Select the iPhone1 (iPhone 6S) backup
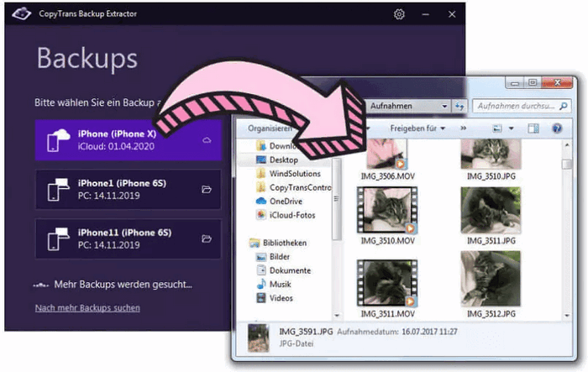This screenshot has height=372, width=588. [129, 190]
